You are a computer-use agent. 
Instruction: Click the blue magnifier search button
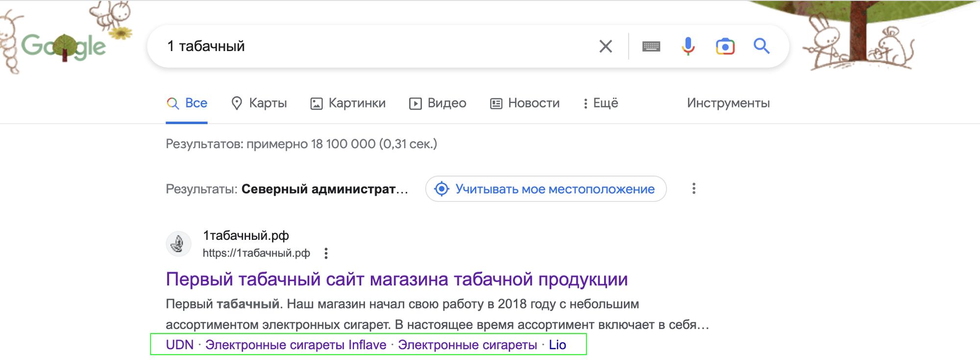pyautogui.click(x=761, y=46)
